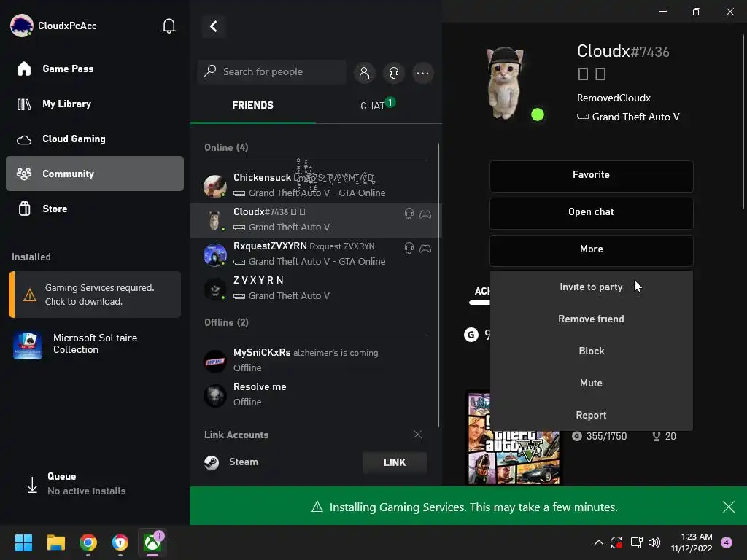Click the second Chrome taskbar icon
This screenshot has width=747, height=560.
(120, 542)
